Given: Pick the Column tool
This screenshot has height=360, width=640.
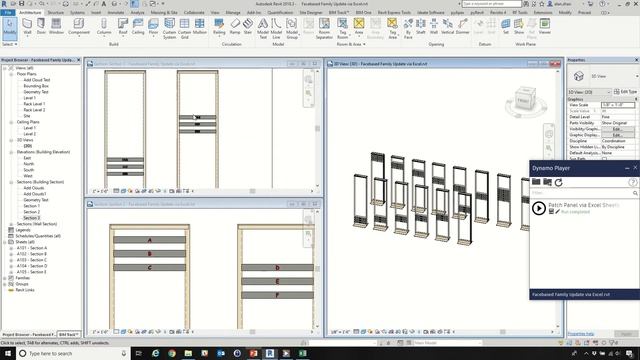Looking at the screenshot, I should pos(104,26).
